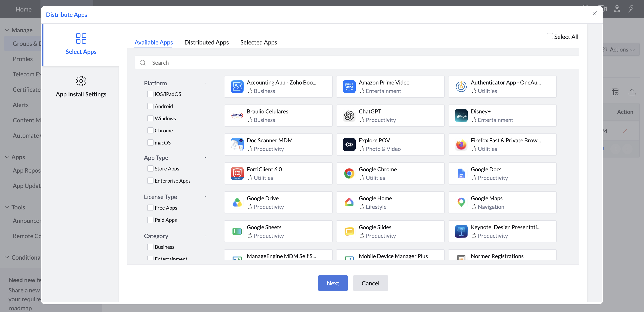The image size is (644, 312).
Task: Pick the Firefox browser app icon
Action: 461,145
